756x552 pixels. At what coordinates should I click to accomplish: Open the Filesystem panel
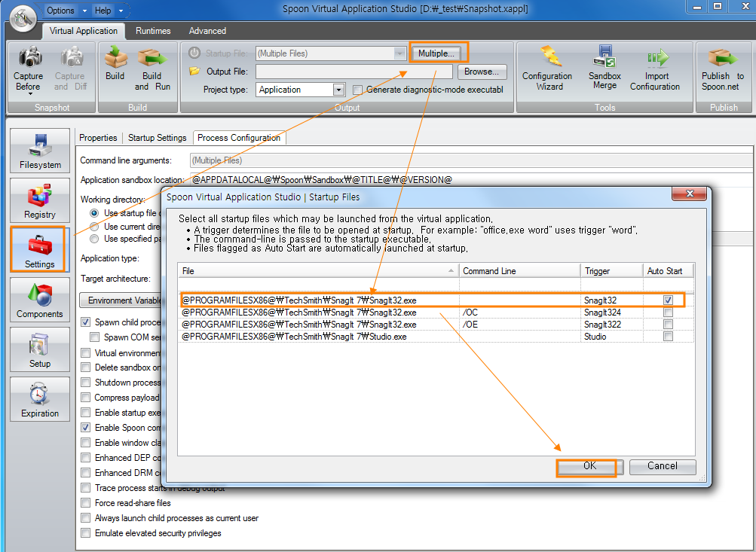(40, 151)
